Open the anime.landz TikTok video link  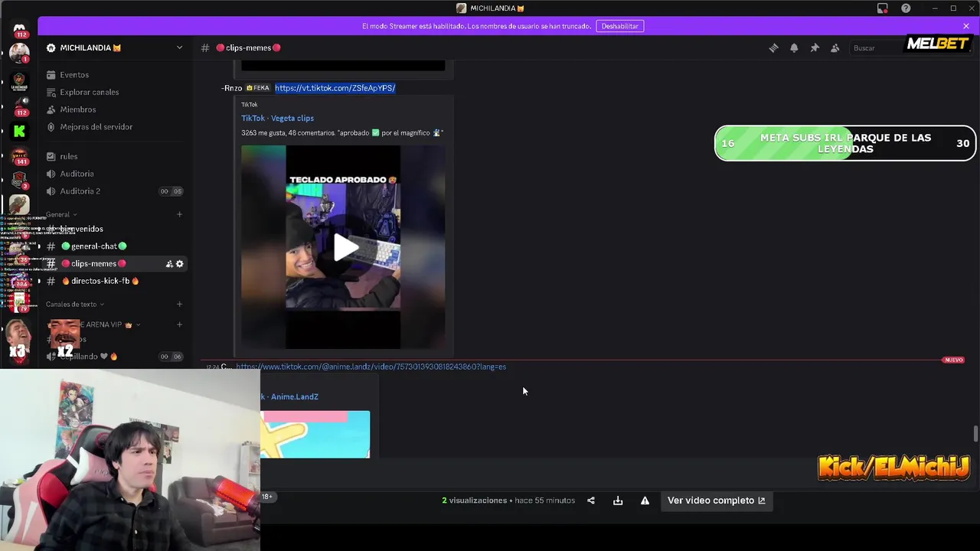[371, 367]
